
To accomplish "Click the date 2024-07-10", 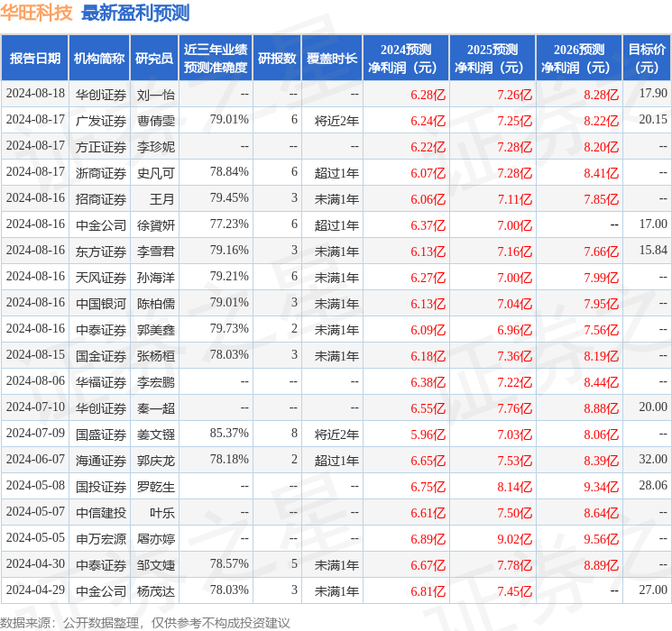I will coord(35,407).
